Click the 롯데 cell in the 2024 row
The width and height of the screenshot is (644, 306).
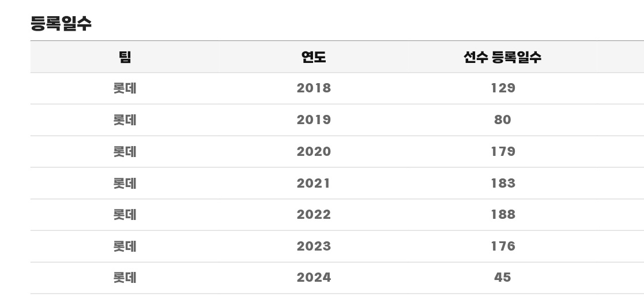click(125, 278)
